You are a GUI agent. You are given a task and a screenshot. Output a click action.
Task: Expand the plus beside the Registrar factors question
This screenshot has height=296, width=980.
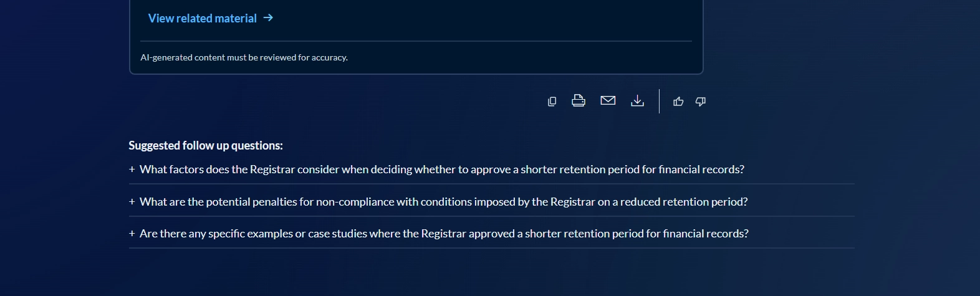pos(132,169)
